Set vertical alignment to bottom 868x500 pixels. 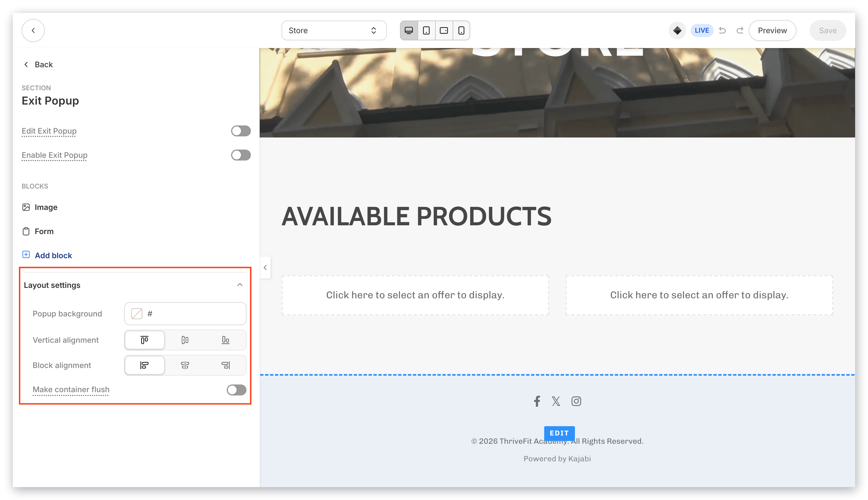coord(225,340)
